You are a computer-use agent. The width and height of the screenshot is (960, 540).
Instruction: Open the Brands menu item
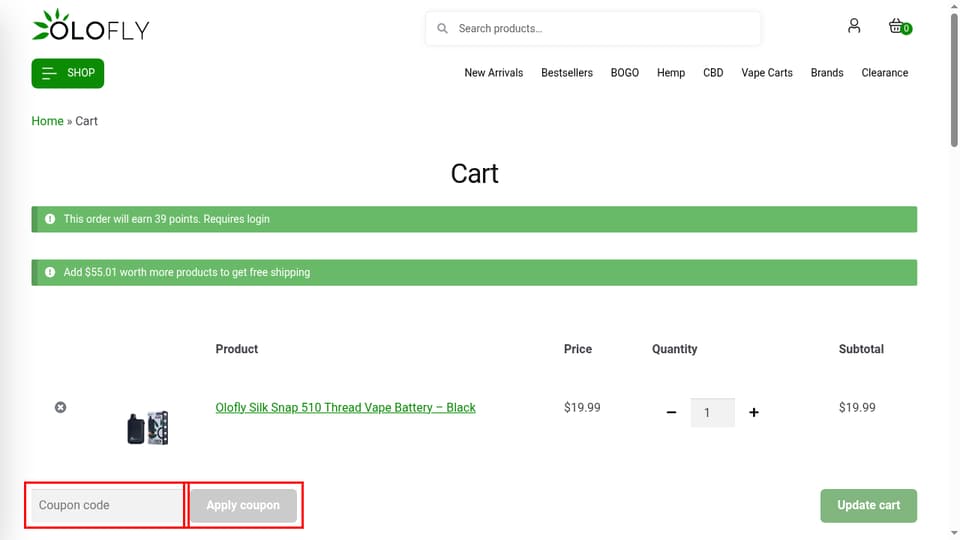(827, 73)
